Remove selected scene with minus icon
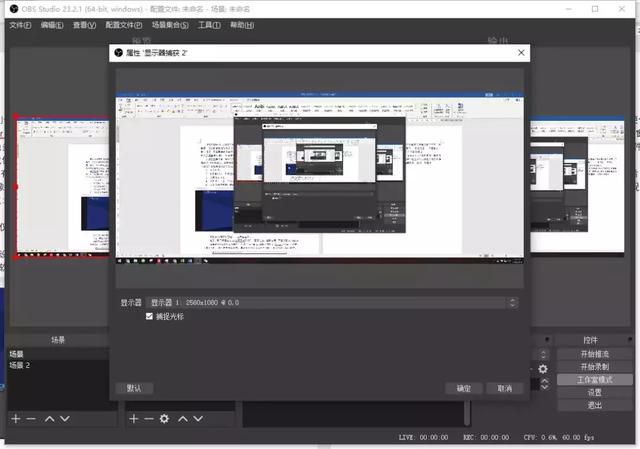 pyautogui.click(x=31, y=419)
